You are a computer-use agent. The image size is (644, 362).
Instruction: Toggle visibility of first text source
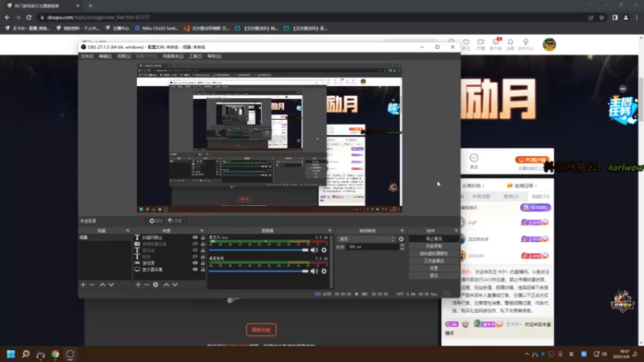tap(195, 237)
